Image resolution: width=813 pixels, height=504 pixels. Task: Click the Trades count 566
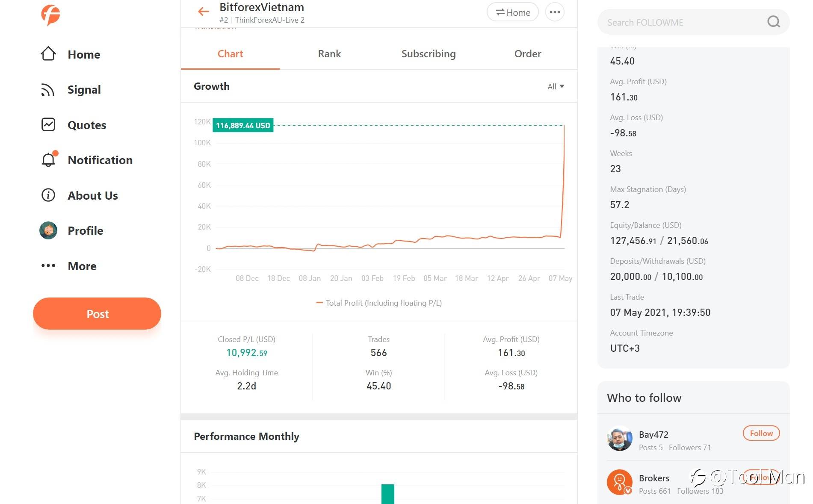[379, 353]
